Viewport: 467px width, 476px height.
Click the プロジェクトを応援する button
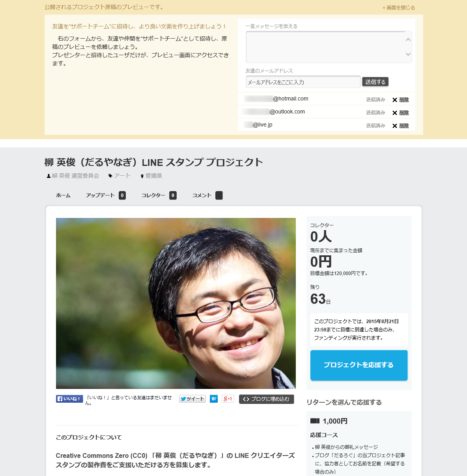coord(359,365)
